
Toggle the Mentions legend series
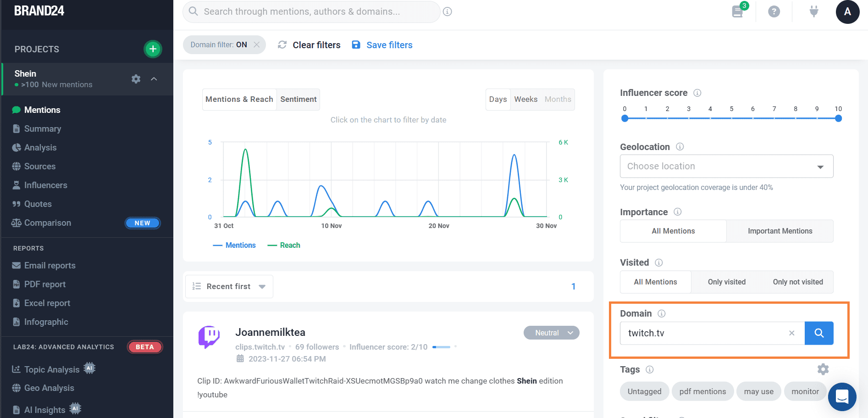[x=234, y=245]
